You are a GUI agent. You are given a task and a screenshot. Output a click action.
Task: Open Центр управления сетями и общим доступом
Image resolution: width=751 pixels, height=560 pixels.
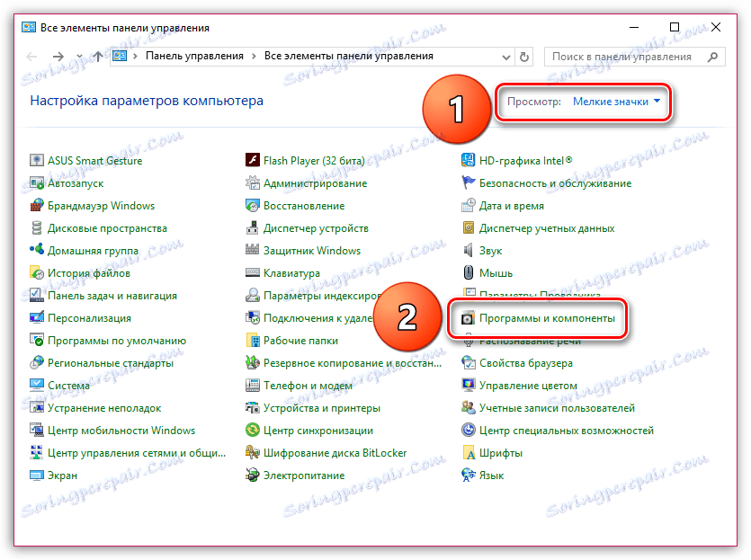[137, 453]
